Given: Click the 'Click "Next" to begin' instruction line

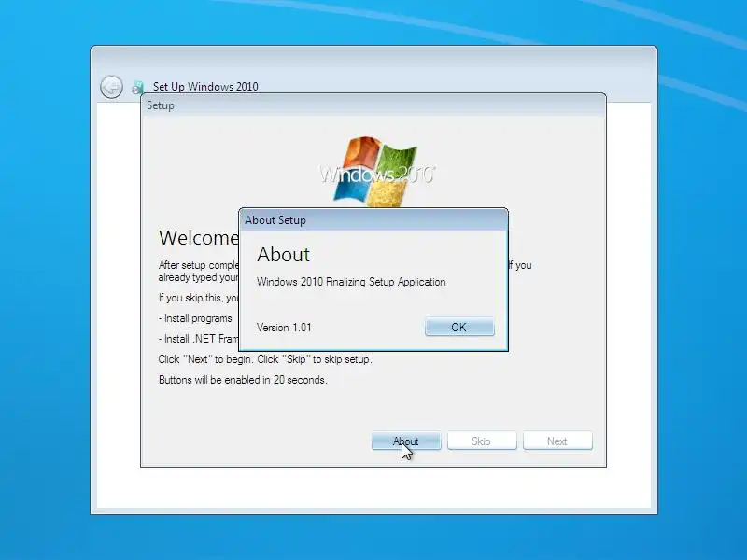Looking at the screenshot, I should click(265, 359).
